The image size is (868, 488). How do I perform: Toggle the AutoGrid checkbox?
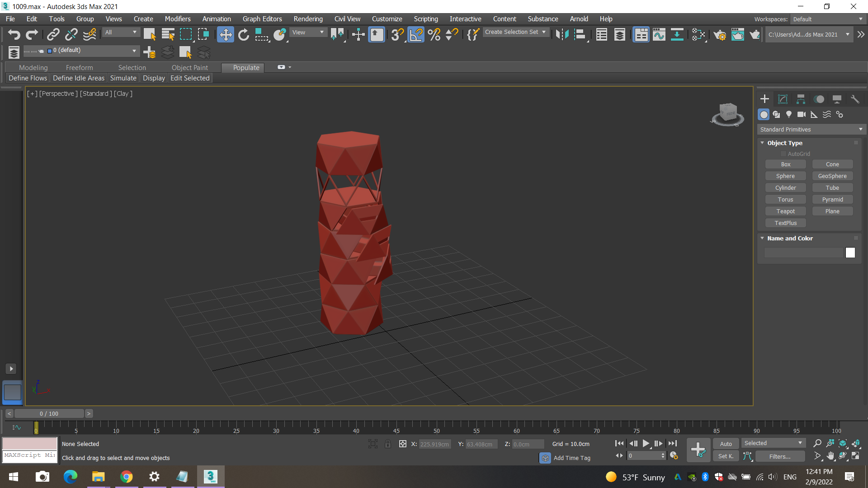tap(783, 154)
